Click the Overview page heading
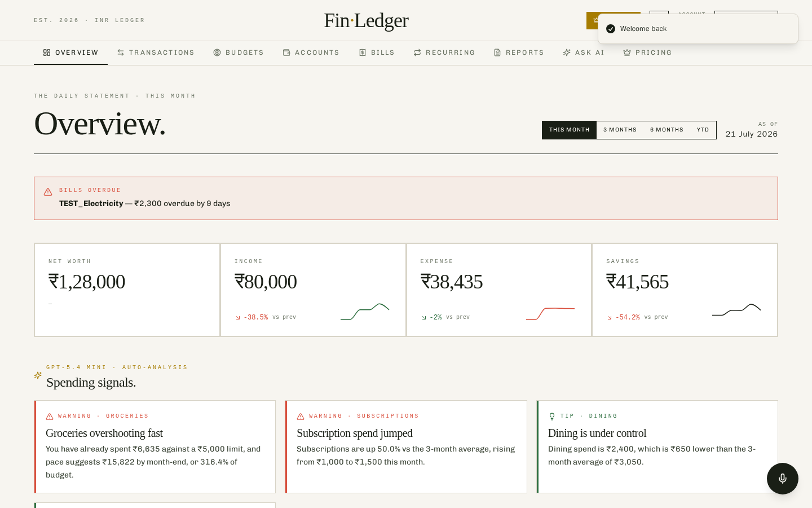This screenshot has width=812, height=508. pos(100,124)
